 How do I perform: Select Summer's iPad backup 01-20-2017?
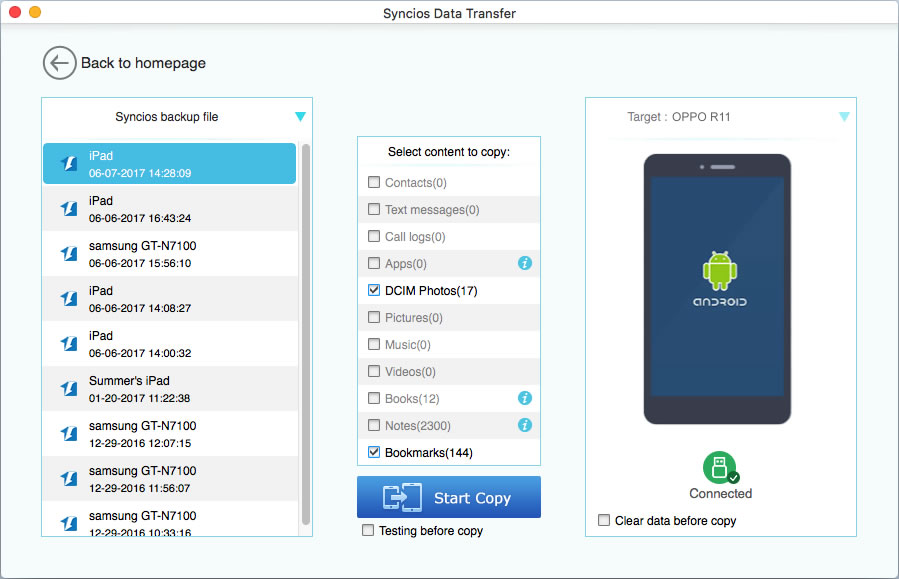pyautogui.click(x=170, y=389)
